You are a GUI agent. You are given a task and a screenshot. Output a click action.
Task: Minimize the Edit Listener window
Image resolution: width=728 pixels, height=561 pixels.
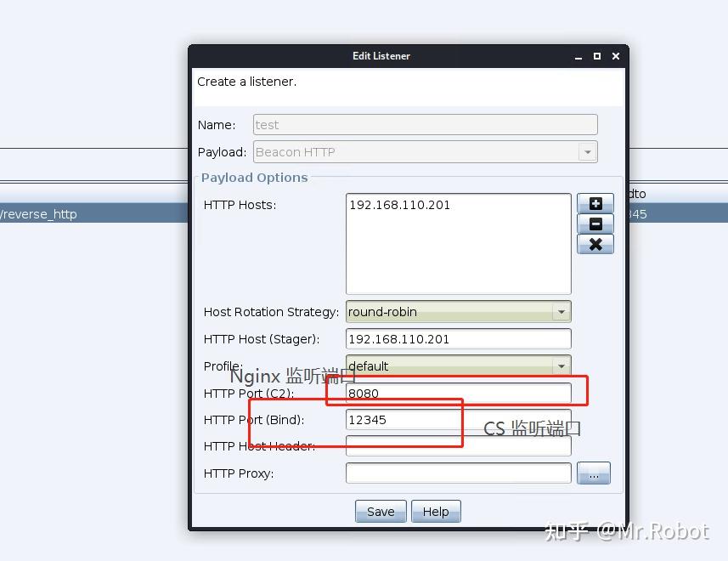coord(578,56)
